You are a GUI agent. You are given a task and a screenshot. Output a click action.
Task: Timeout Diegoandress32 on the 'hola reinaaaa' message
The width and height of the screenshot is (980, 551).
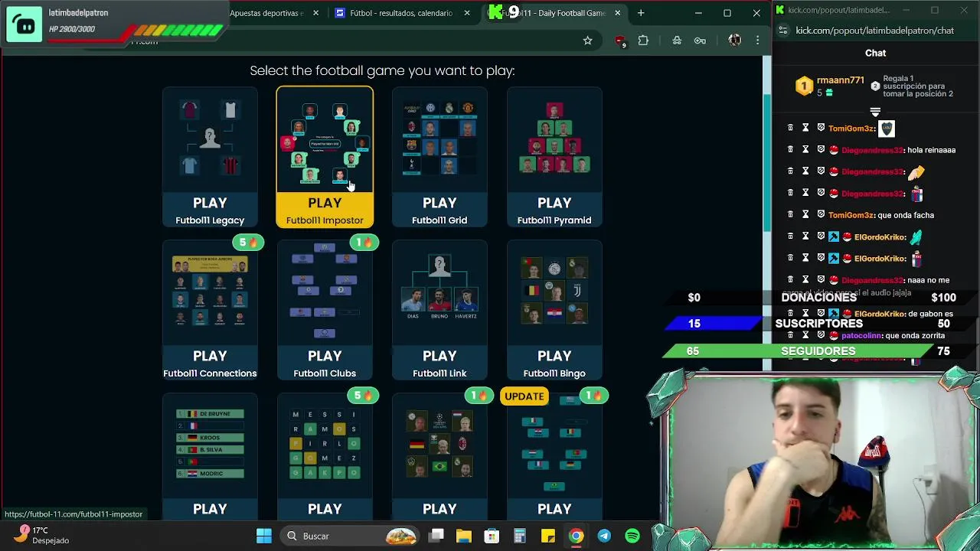[805, 150]
